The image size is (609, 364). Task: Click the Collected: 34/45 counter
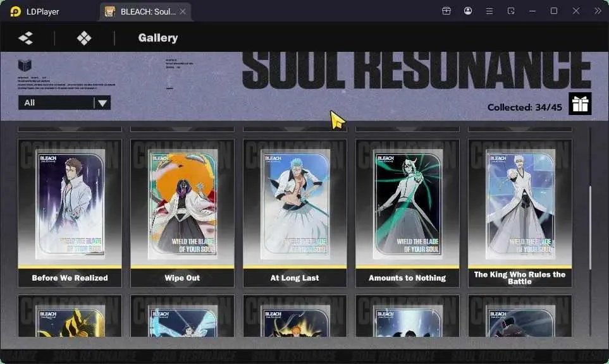pyautogui.click(x=525, y=107)
